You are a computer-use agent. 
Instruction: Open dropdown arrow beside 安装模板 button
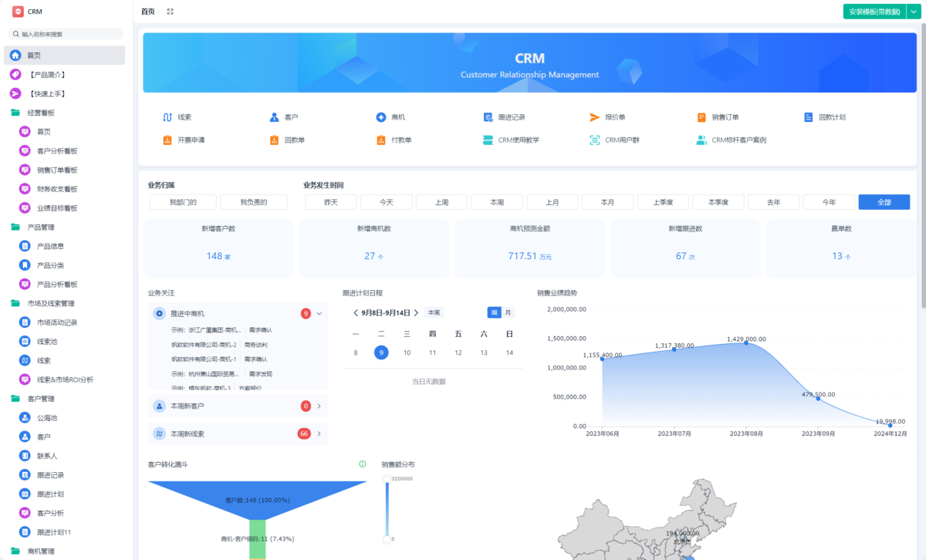pos(912,12)
